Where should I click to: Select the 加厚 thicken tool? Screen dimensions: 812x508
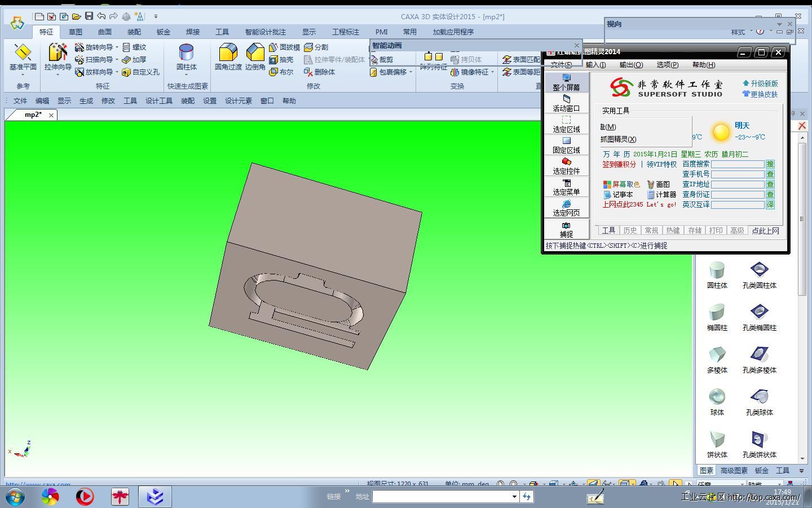pos(134,60)
